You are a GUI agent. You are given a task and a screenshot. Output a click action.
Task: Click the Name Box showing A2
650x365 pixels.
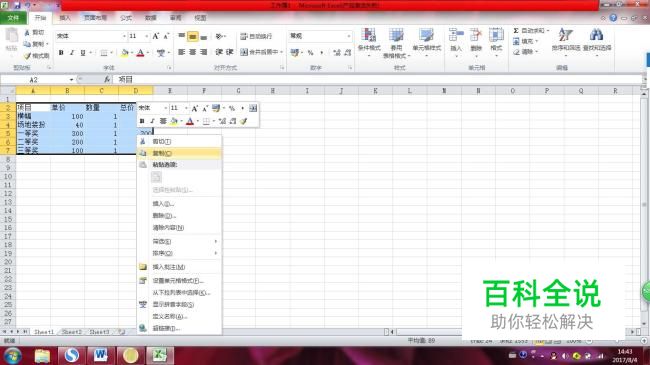click(34, 80)
